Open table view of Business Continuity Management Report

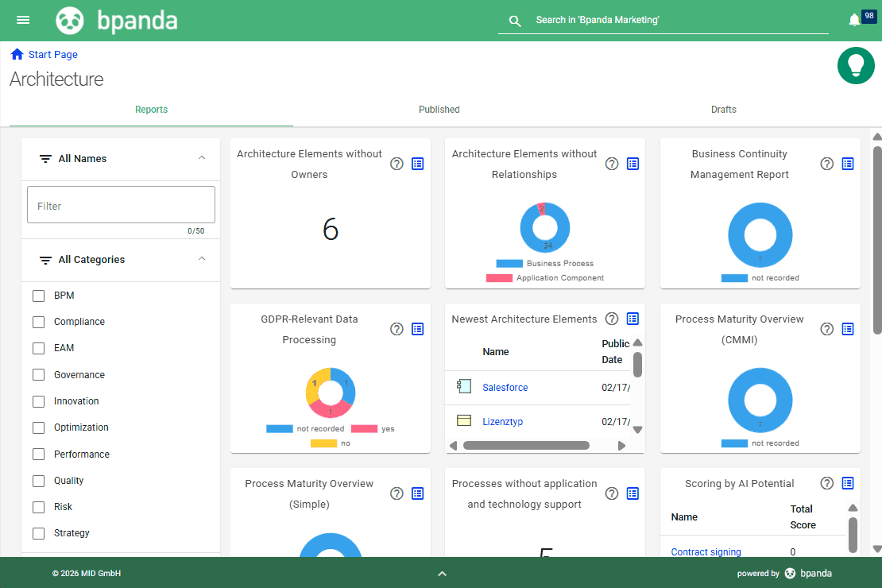(848, 164)
